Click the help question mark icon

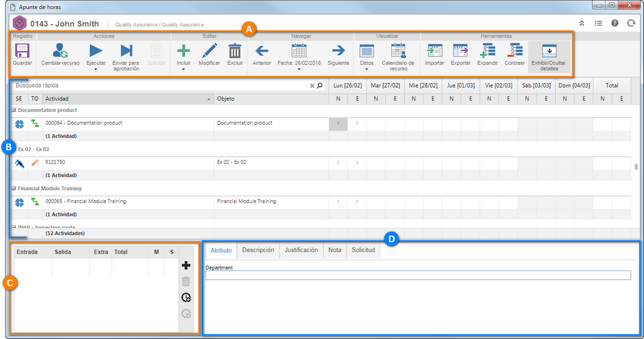(x=614, y=24)
